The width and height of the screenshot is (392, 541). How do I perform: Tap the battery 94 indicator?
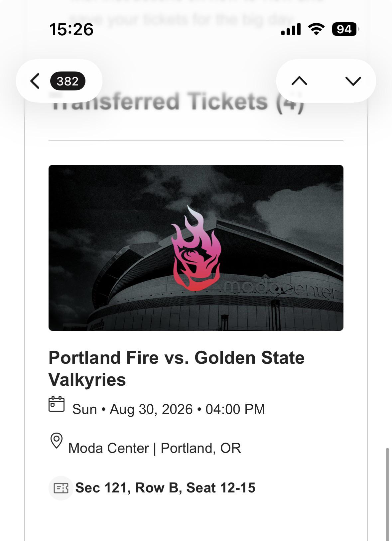click(345, 29)
